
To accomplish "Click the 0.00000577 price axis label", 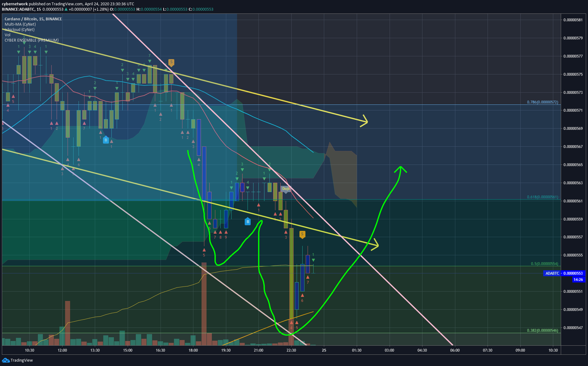I will [x=573, y=56].
